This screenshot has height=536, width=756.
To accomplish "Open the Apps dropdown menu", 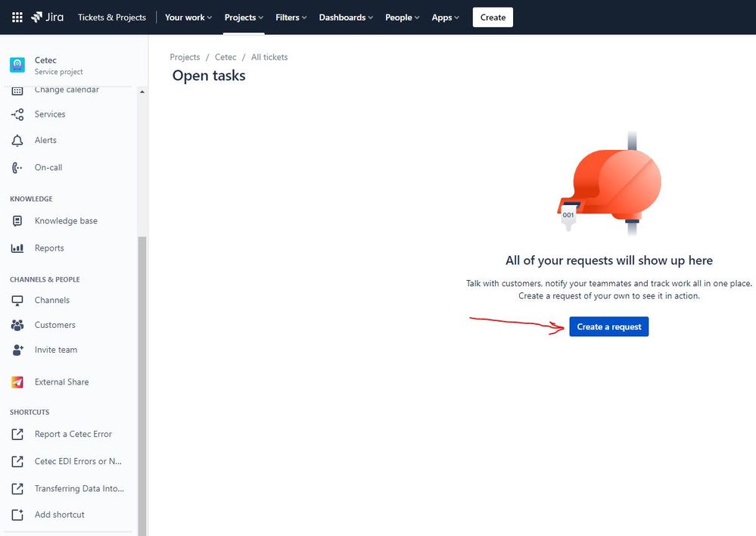I will [445, 17].
